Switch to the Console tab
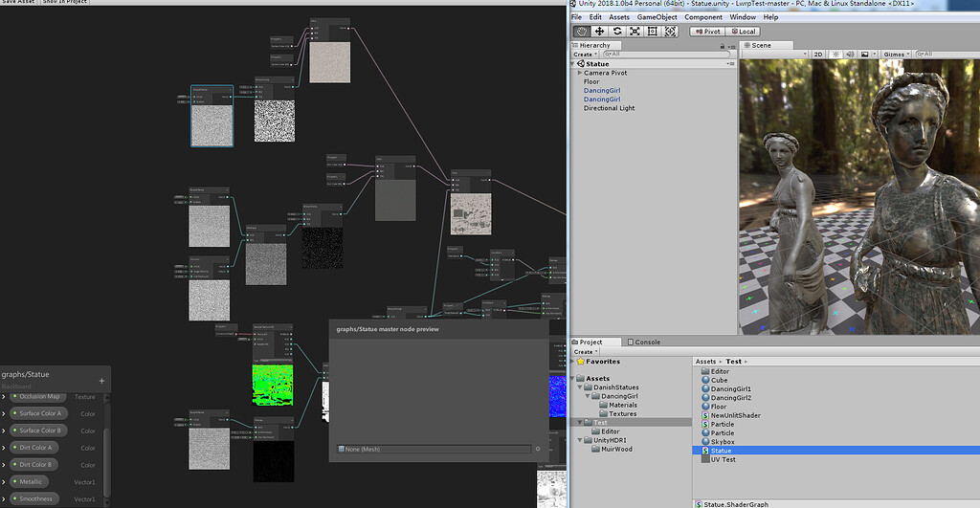 pyautogui.click(x=644, y=342)
